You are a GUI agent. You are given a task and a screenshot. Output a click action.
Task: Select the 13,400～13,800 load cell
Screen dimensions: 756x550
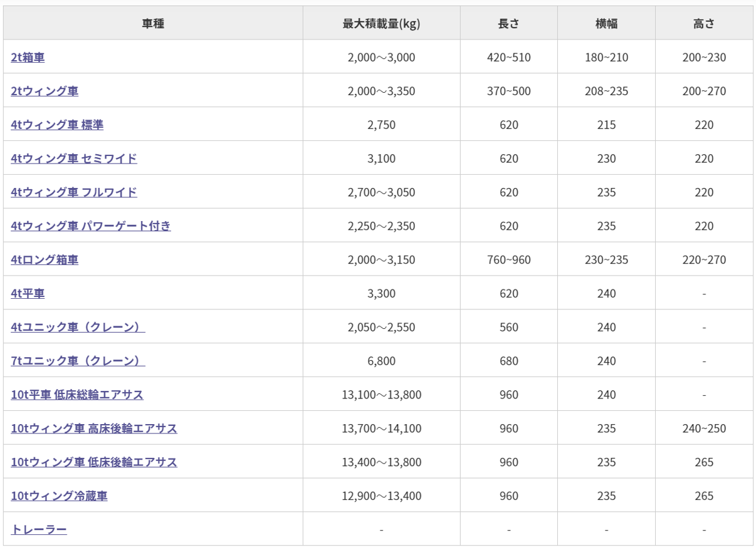381,463
